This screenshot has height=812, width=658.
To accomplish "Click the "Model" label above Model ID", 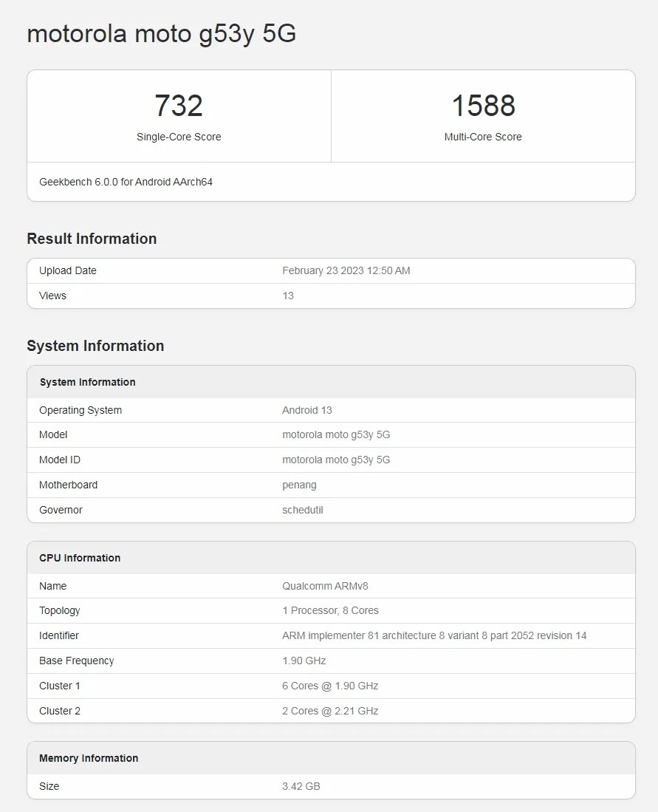I will (x=53, y=434).
